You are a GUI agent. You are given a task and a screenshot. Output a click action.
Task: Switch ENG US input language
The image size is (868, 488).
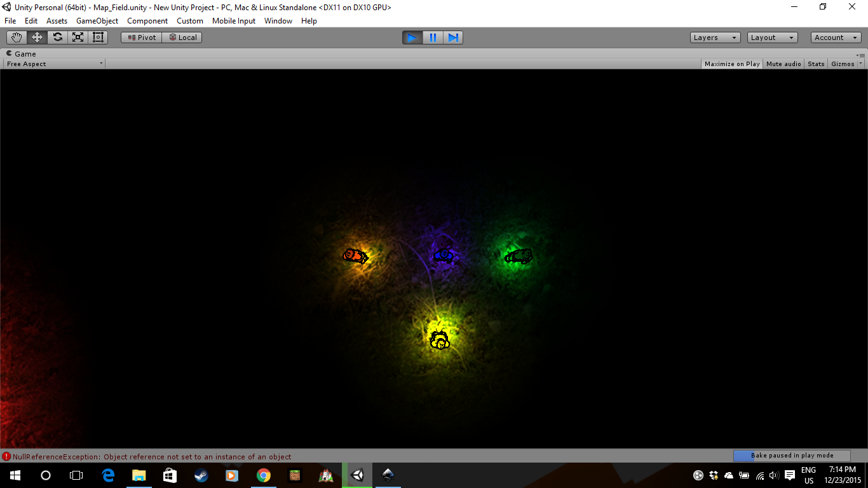(809, 475)
